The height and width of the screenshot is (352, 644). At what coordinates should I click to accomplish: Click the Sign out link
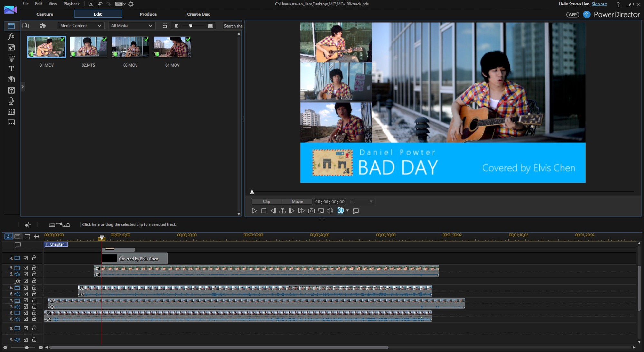click(x=599, y=4)
